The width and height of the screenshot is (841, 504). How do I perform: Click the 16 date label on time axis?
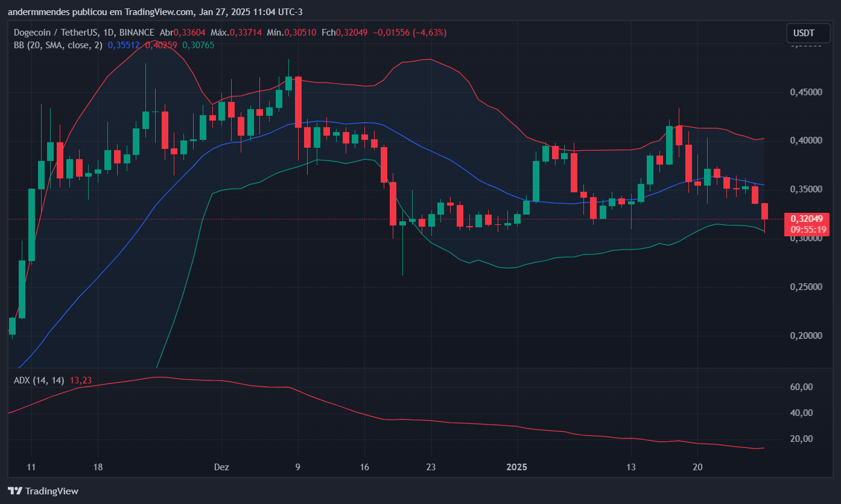tap(364, 467)
